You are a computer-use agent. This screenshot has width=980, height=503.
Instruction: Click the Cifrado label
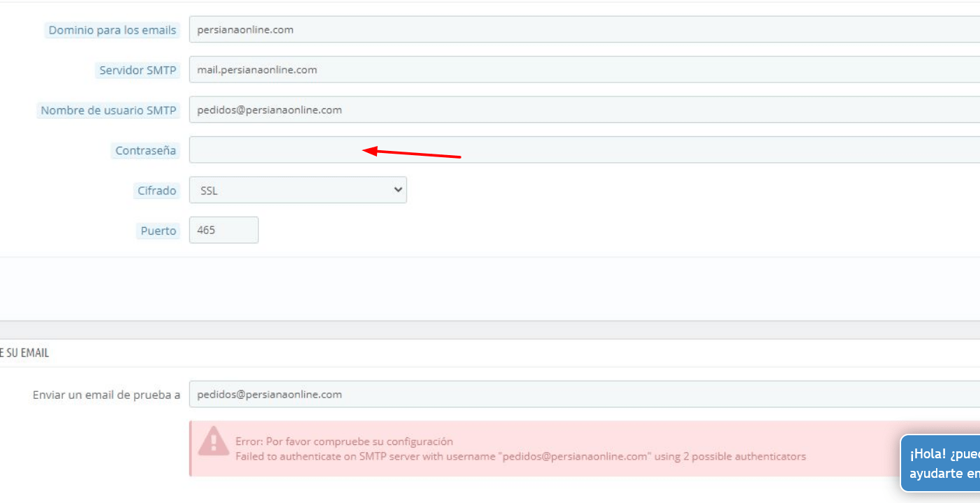(x=156, y=190)
